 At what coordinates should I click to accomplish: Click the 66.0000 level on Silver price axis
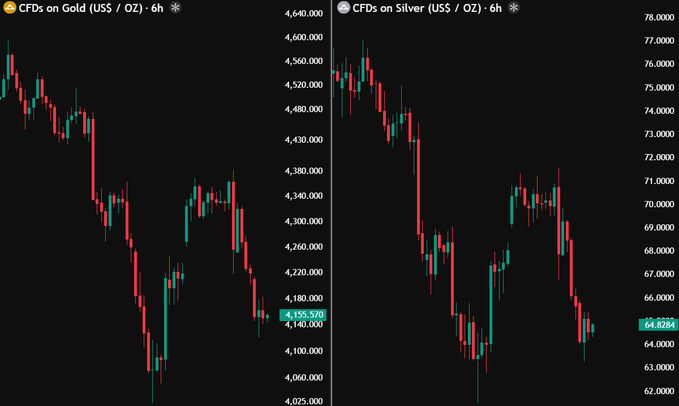click(x=659, y=297)
